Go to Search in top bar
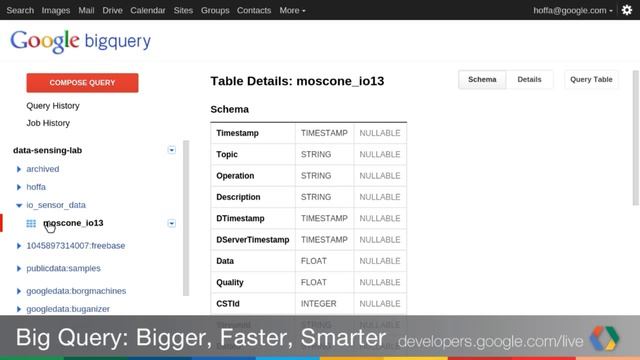The width and height of the screenshot is (640, 360). tap(20, 10)
